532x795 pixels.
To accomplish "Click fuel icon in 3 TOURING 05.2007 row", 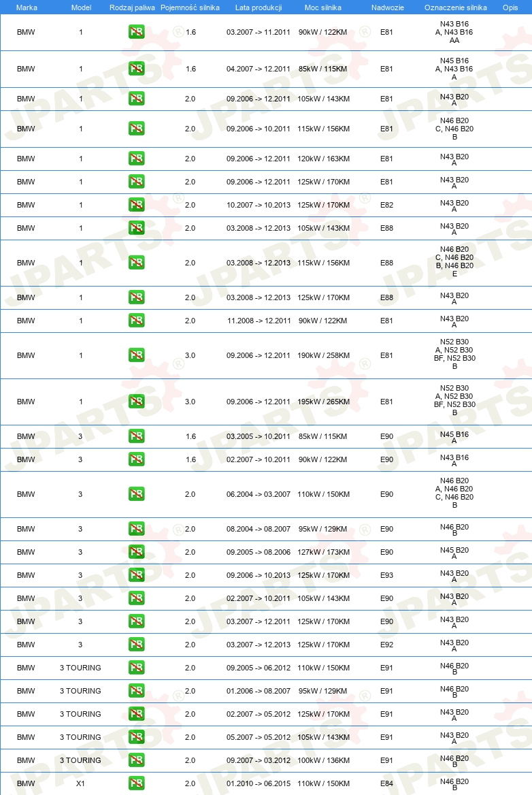I will click(x=136, y=737).
